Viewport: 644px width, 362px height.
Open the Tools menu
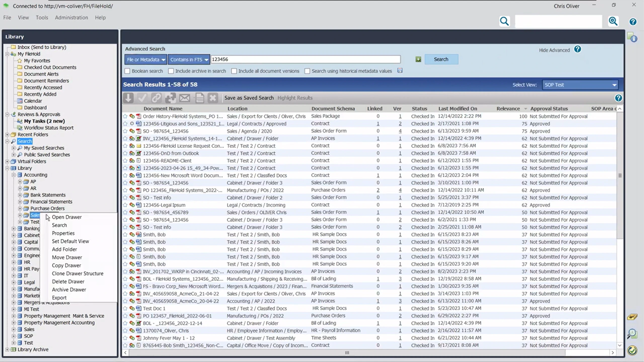[42, 18]
